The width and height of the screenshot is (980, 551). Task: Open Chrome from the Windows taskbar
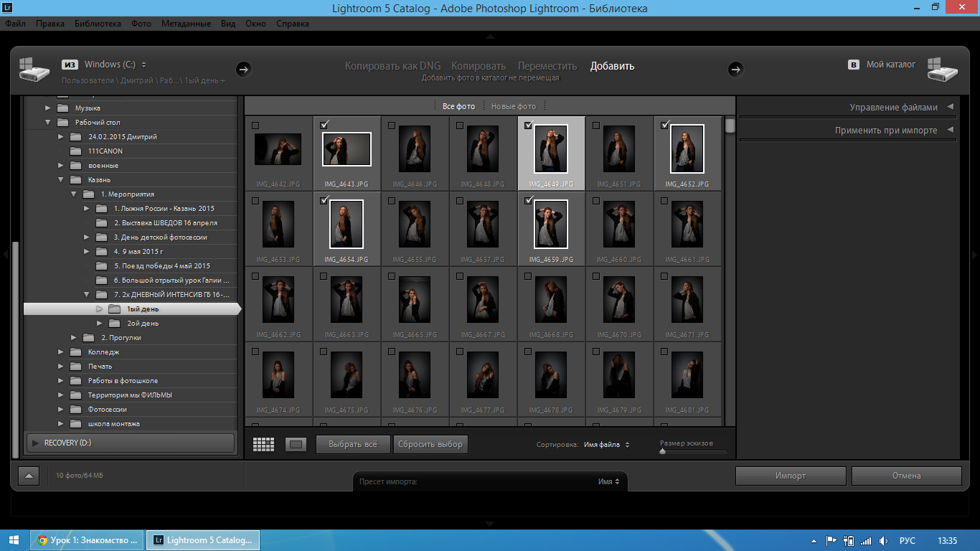point(87,540)
